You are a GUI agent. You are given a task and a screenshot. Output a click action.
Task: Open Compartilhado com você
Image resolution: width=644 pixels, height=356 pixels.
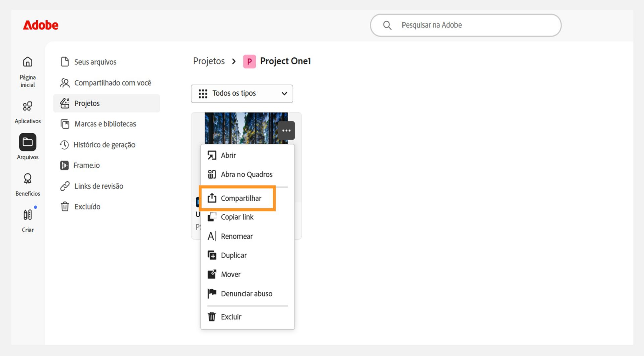[x=107, y=83]
